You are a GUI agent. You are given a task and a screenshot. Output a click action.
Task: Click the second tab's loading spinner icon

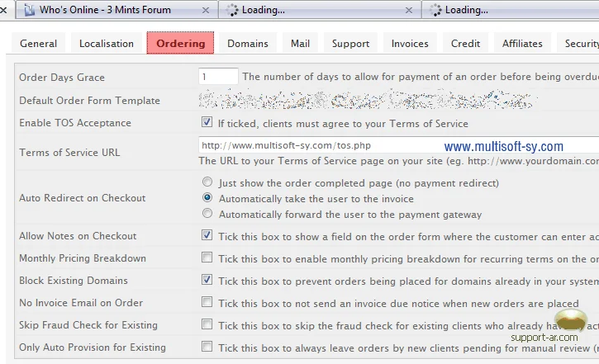[231, 10]
